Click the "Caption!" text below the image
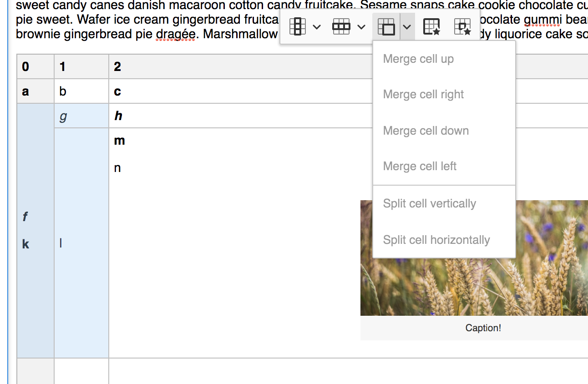The width and height of the screenshot is (588, 384). pyautogui.click(x=483, y=328)
